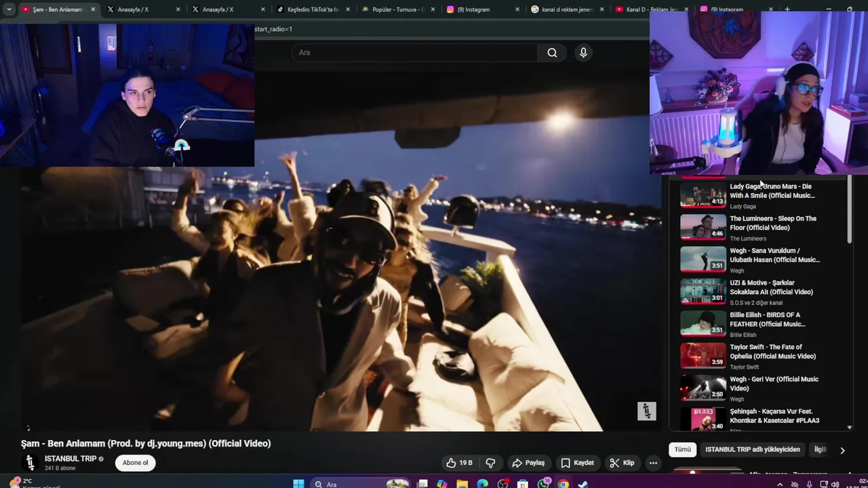Image resolution: width=868 pixels, height=488 pixels.
Task: Start voice search with the microphone icon
Action: pyautogui.click(x=583, y=53)
